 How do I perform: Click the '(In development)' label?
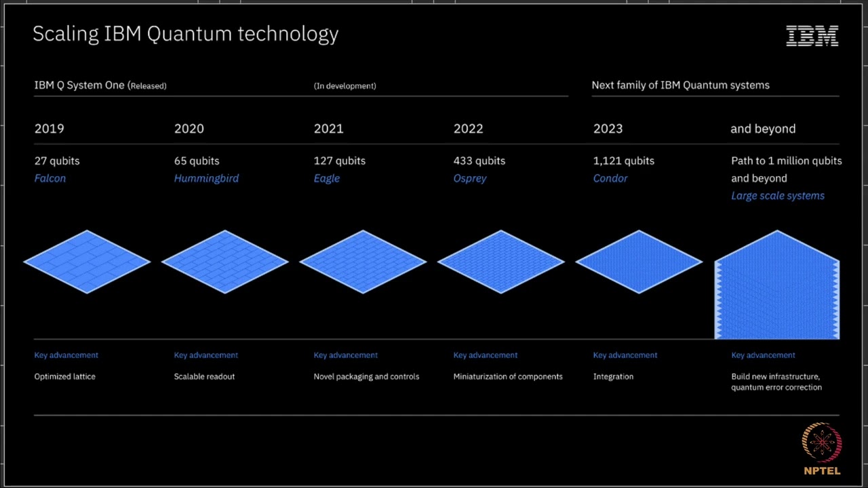(344, 86)
